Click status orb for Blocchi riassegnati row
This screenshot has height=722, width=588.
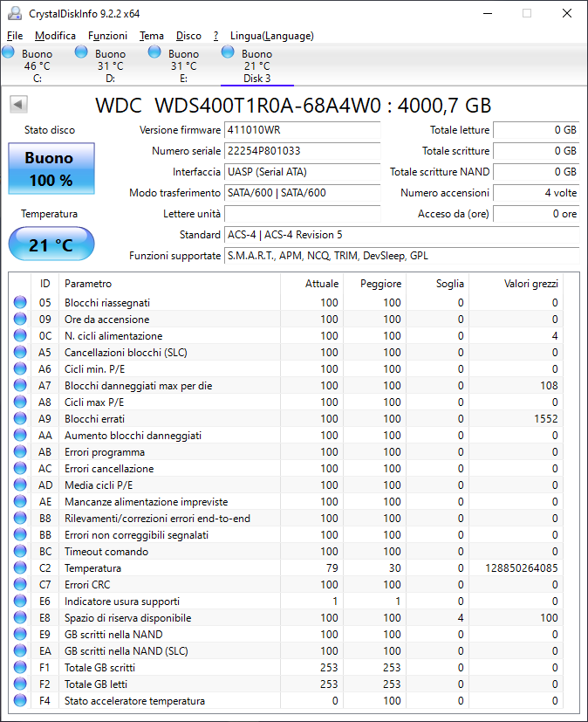(20, 303)
